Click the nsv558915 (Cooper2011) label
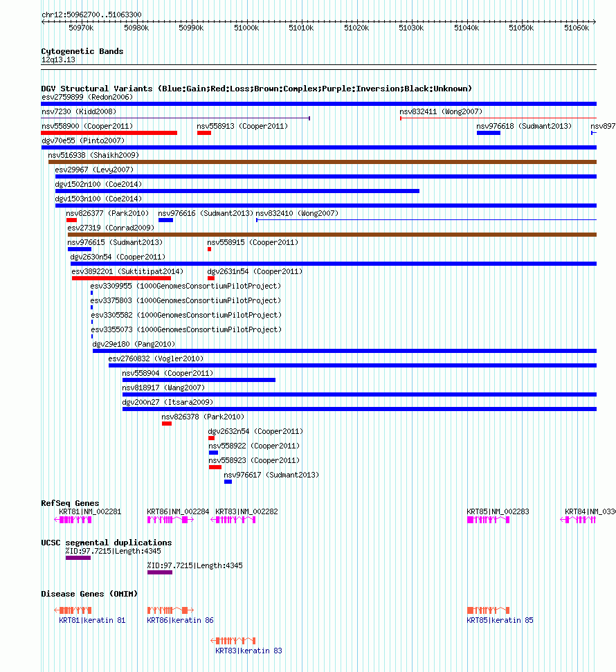 253,242
